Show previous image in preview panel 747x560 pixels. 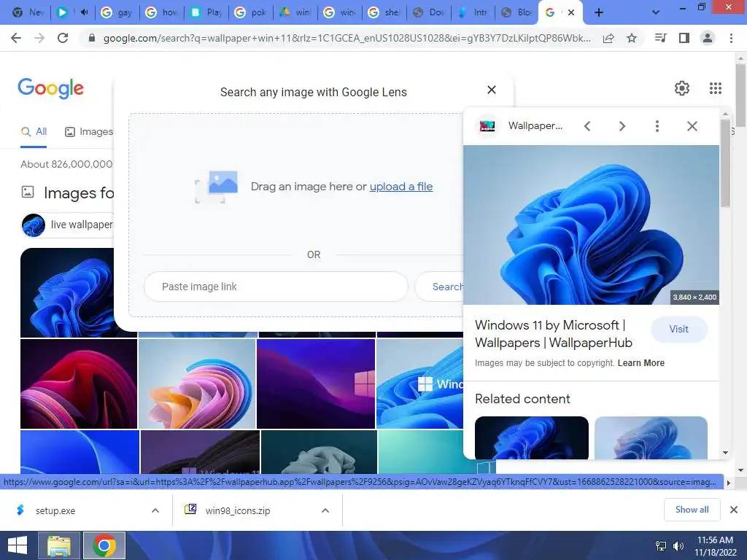click(x=587, y=126)
